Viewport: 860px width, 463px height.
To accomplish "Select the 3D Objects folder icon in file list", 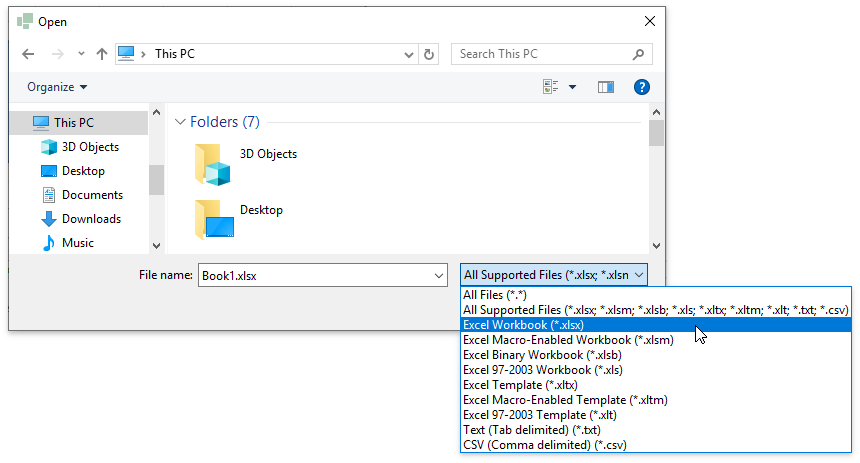I will pos(213,164).
